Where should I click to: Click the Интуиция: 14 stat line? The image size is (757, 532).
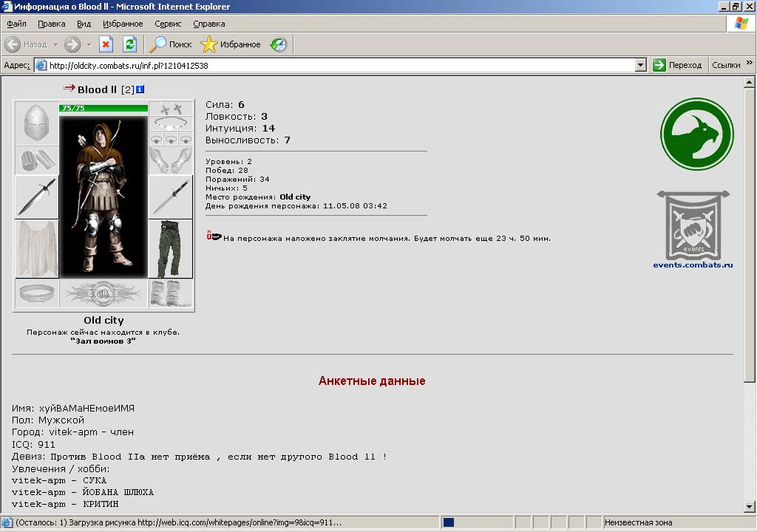click(x=240, y=129)
